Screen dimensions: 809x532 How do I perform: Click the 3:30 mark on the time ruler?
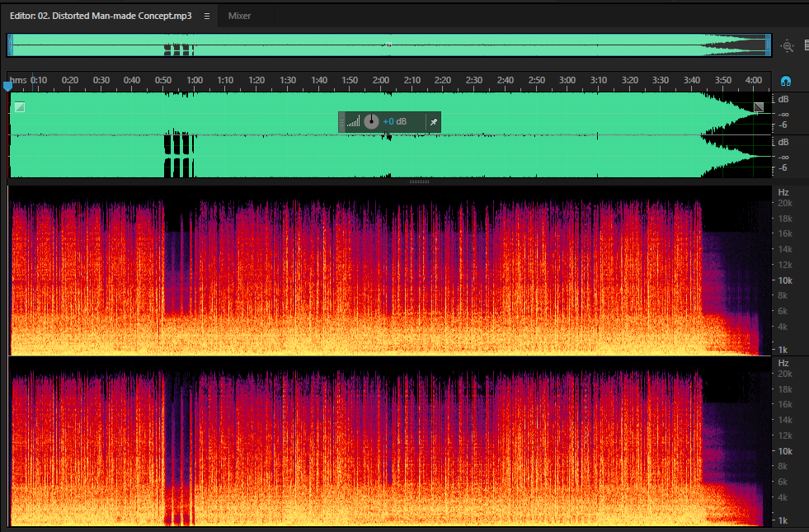tap(661, 80)
